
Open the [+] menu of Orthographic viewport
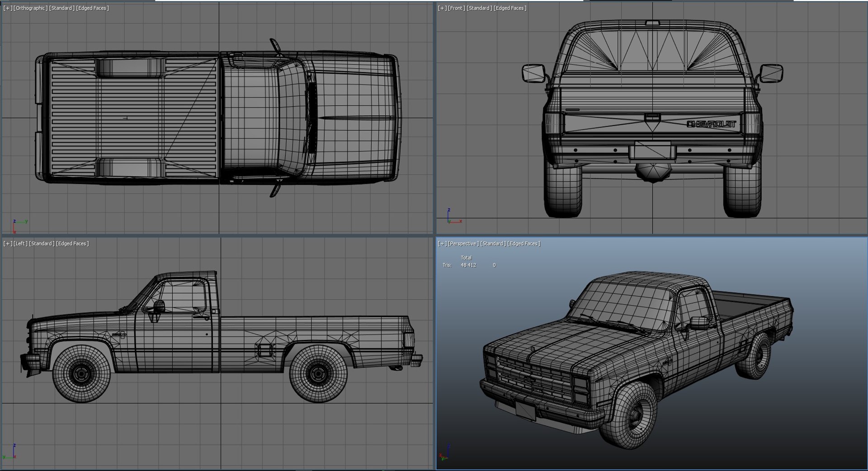(x=8, y=8)
